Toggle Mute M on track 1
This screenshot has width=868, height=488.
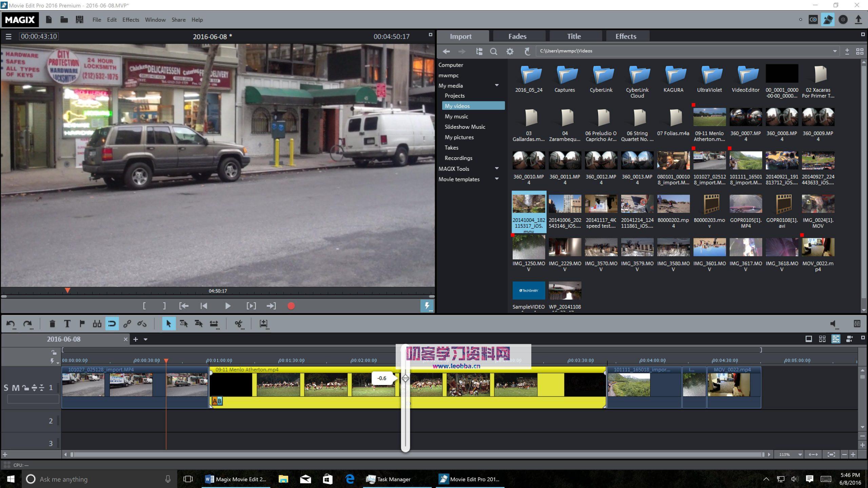(x=16, y=388)
